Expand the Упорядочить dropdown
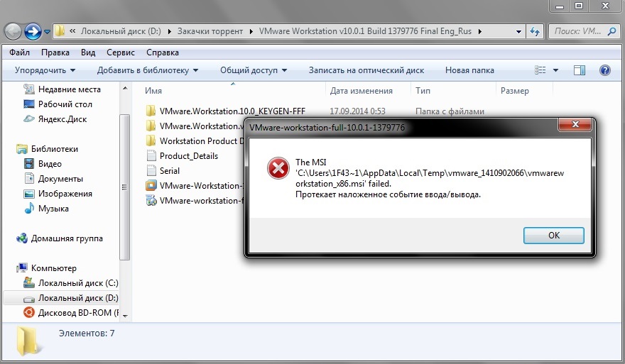This screenshot has width=625, height=364. point(45,70)
